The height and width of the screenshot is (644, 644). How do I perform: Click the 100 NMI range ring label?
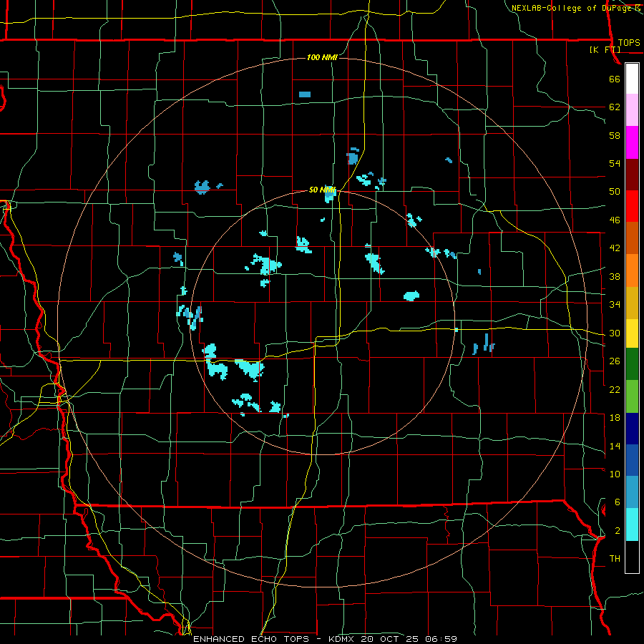tap(322, 57)
